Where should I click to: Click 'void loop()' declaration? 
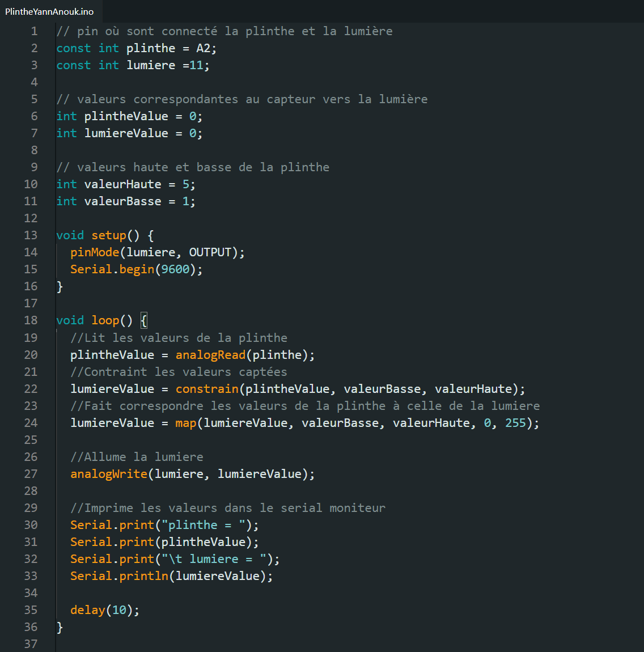pos(94,320)
